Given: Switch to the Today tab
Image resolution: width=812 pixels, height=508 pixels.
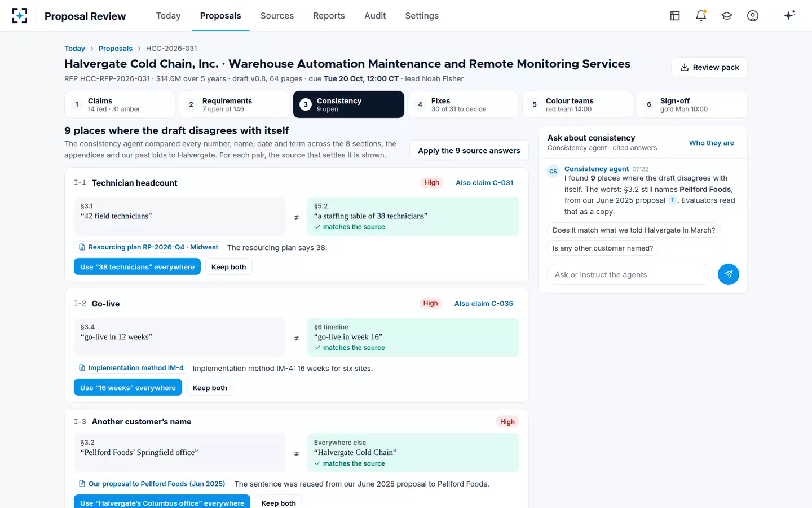Looking at the screenshot, I should click(x=168, y=16).
